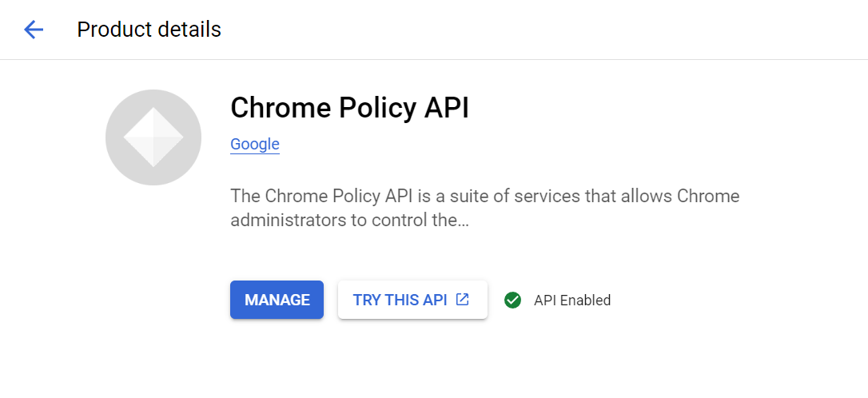Image resolution: width=868 pixels, height=398 pixels.
Task: Open the MANAGE button
Action: click(277, 300)
